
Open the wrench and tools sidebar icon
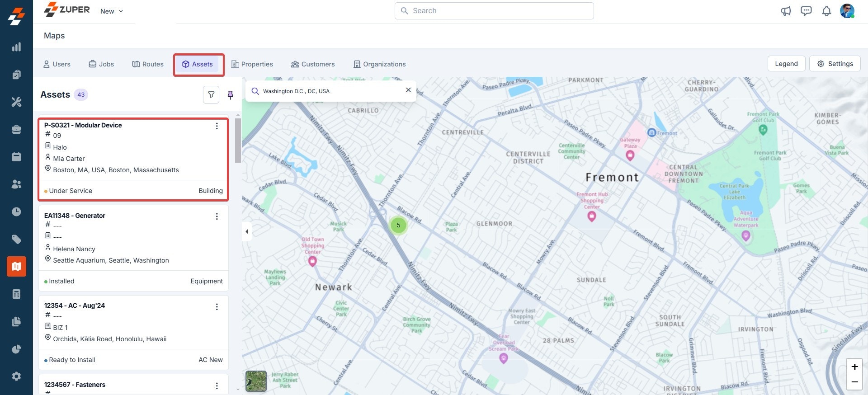point(16,102)
